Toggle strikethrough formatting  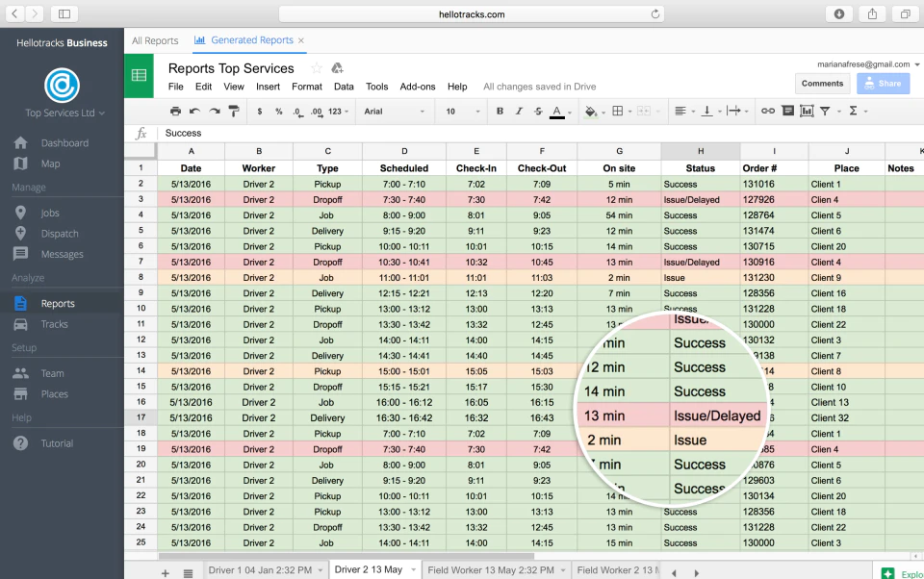(538, 111)
